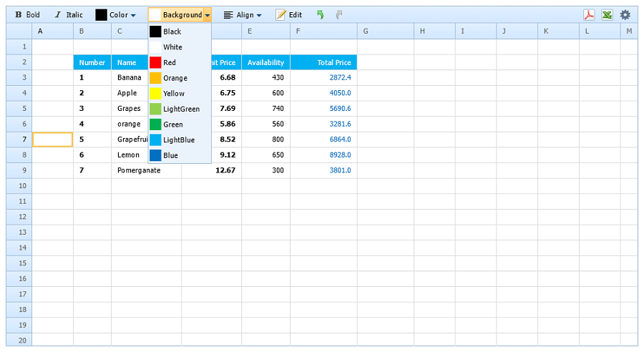Select the Grapes cell
Image resolution: width=644 pixels, height=352 pixels.
130,109
